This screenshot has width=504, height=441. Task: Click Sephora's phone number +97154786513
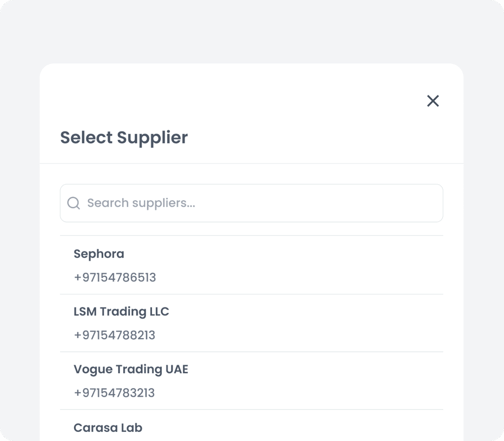tap(115, 277)
